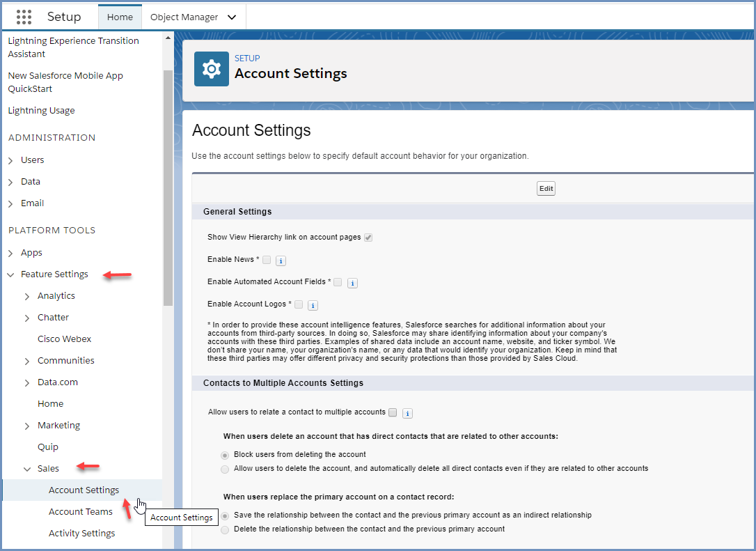Collapse the Feature Settings chevron
The width and height of the screenshot is (756, 551).
point(10,274)
